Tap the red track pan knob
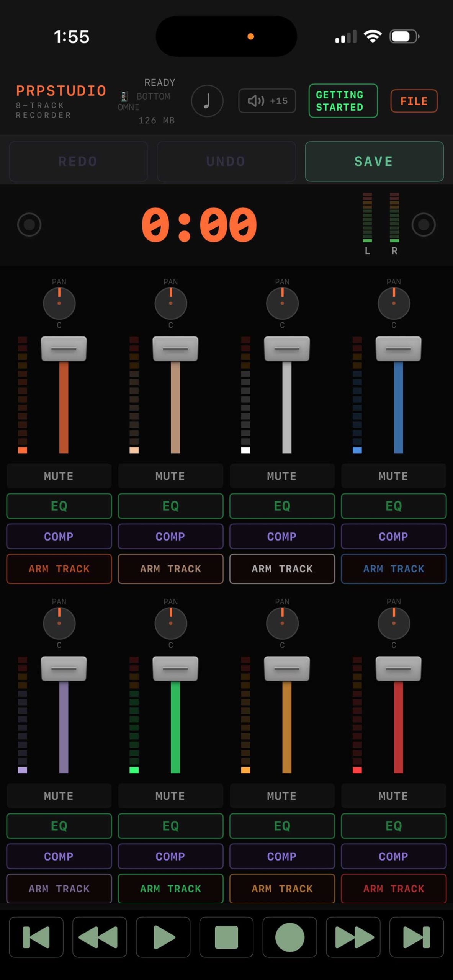453x980 pixels. pos(394,623)
